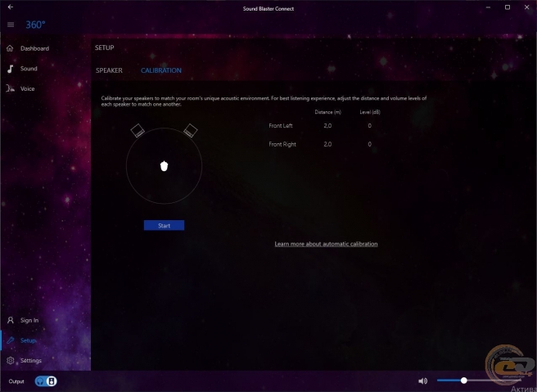Open the Sound section
Screen dimensions: 537x392
pyautogui.click(x=29, y=69)
